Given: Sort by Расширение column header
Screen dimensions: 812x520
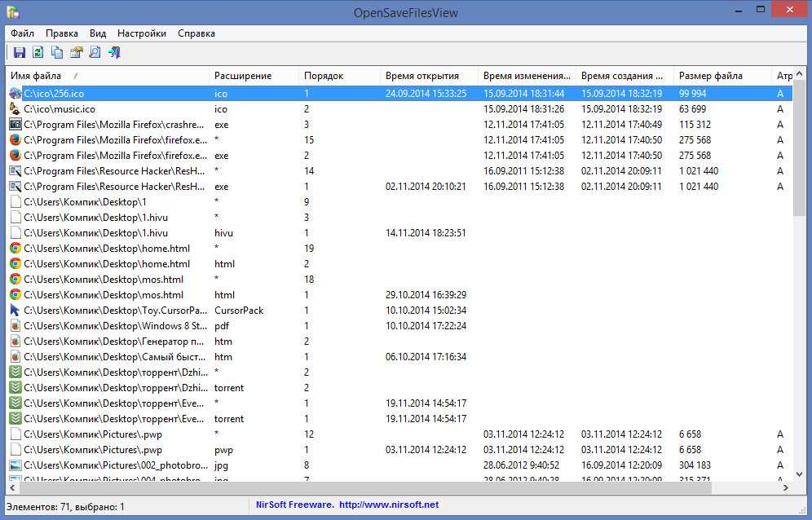Looking at the screenshot, I should click(x=242, y=76).
